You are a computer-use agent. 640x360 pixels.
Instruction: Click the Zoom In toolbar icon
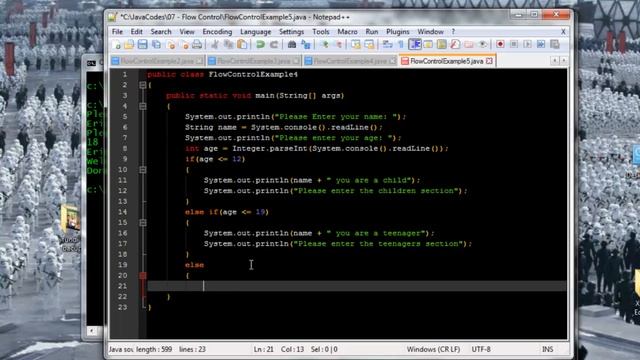[324, 44]
